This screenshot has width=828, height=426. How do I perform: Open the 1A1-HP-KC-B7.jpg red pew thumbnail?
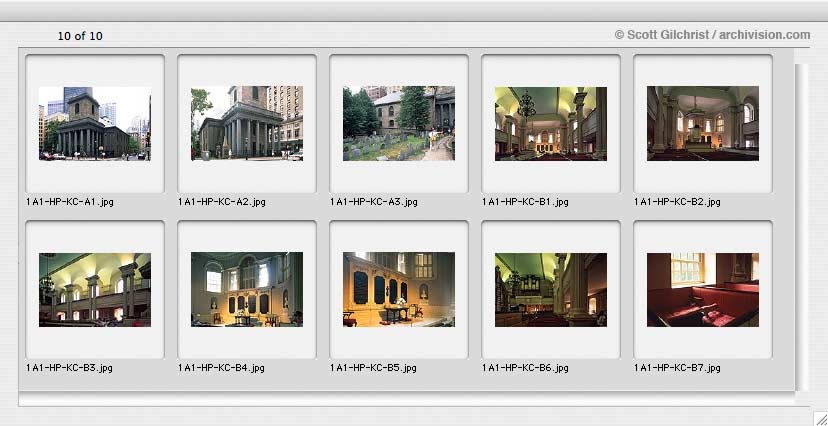[703, 289]
